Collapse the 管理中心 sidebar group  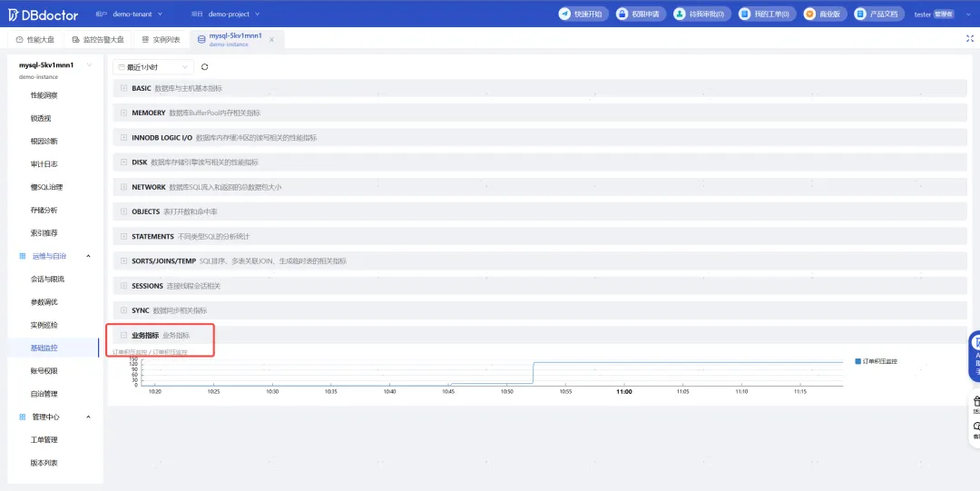click(88, 417)
